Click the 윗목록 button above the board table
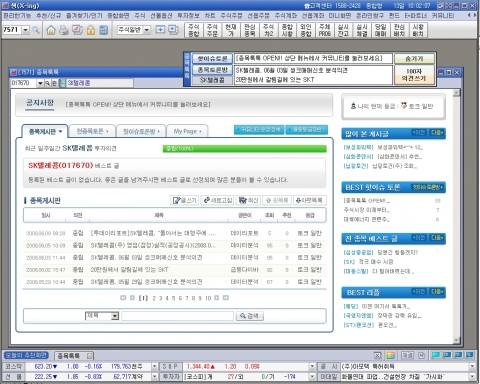This screenshot has width=480, height=384. (277, 200)
